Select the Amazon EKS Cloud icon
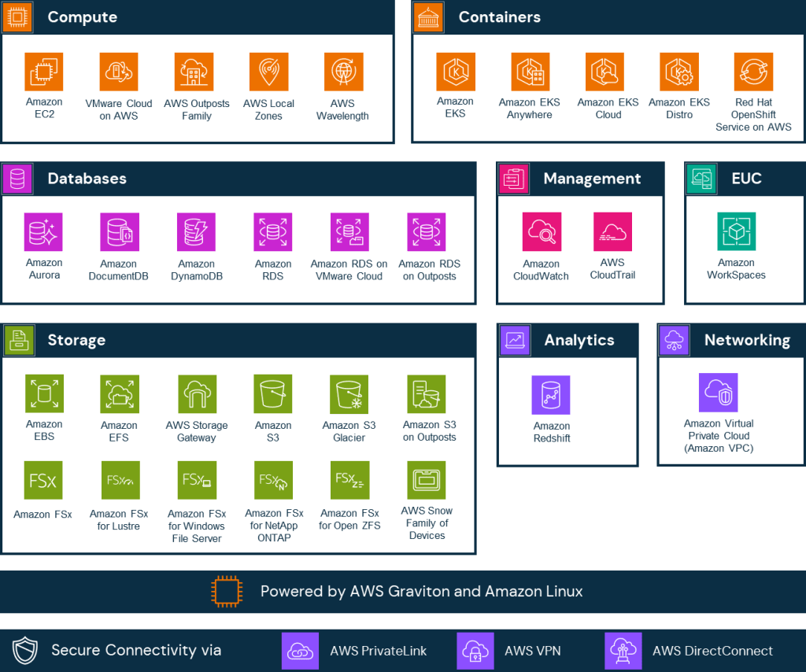Image resolution: width=806 pixels, height=672 pixels. pyautogui.click(x=604, y=72)
